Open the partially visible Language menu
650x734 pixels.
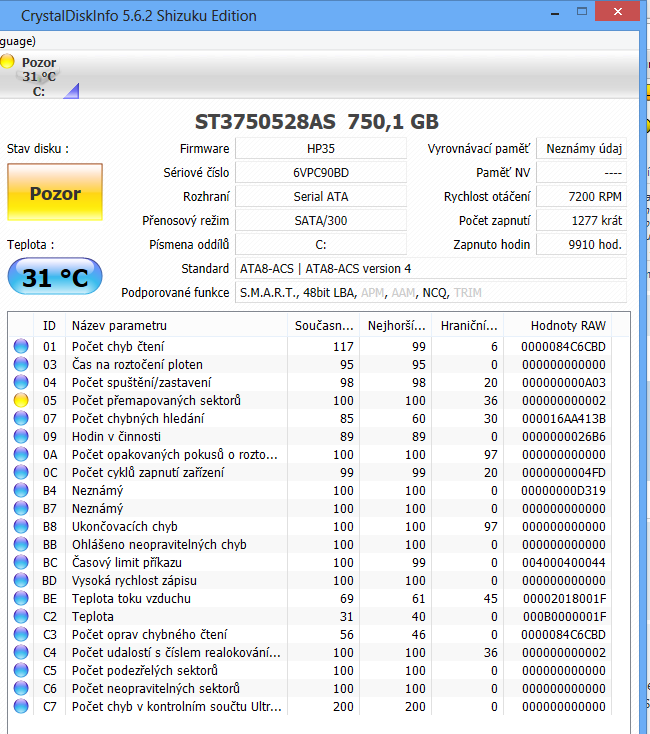pos(18,41)
